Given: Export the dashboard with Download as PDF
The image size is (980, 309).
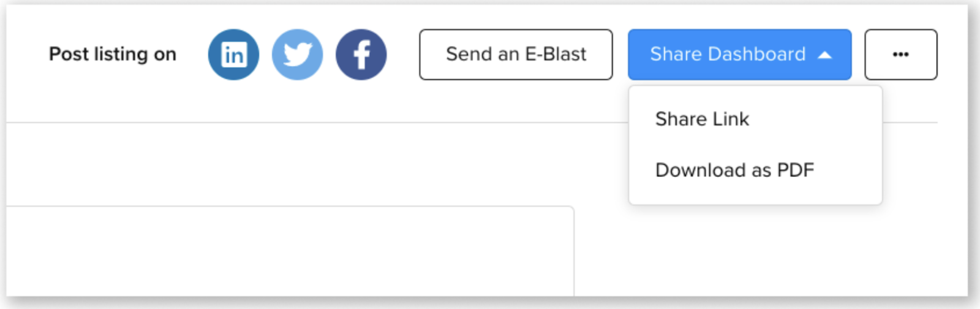Looking at the screenshot, I should click(734, 170).
